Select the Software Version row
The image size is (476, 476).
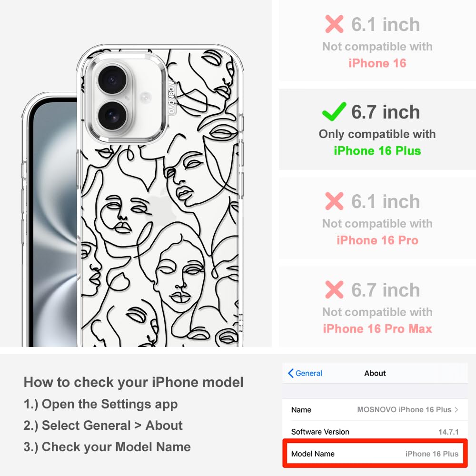point(375,431)
